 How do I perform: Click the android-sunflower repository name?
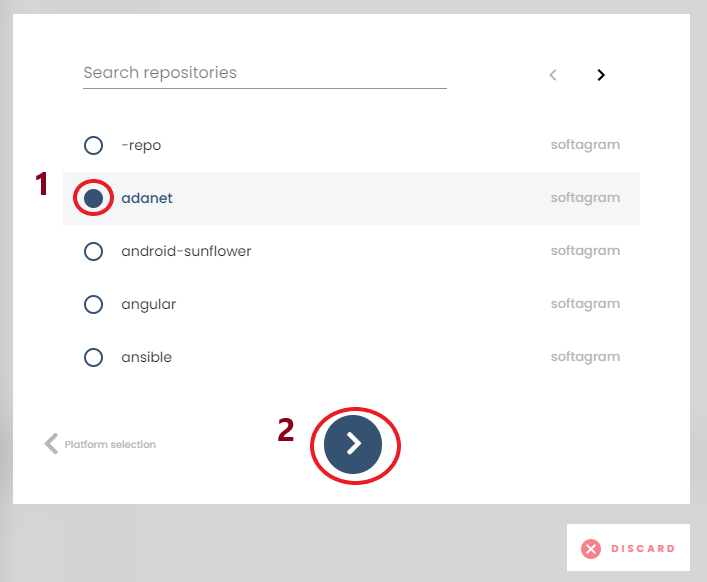[x=186, y=251]
